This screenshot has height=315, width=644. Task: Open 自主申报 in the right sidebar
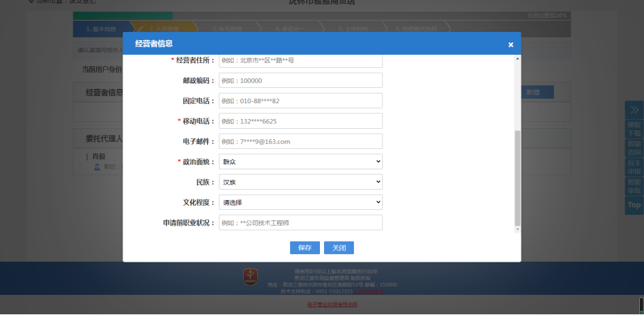(x=634, y=167)
